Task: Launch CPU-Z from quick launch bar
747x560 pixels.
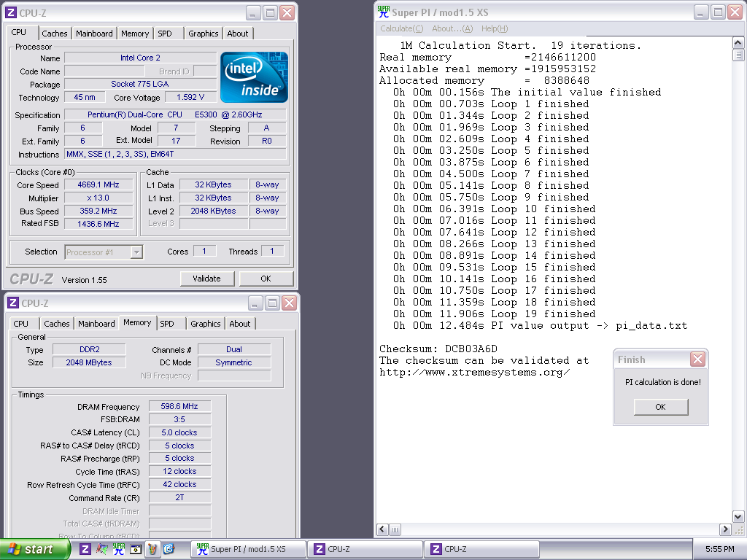Action: coord(85,549)
